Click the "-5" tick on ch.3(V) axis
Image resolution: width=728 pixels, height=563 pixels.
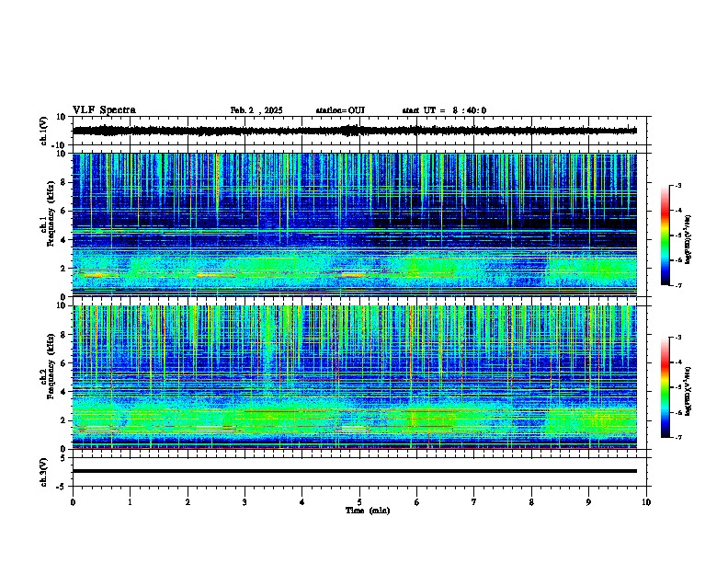(63, 487)
